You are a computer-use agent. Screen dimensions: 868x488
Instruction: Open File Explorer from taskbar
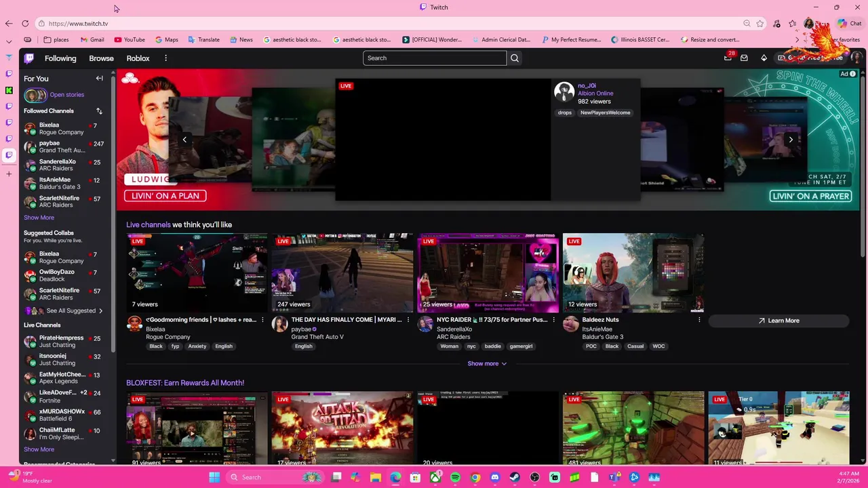point(376,477)
